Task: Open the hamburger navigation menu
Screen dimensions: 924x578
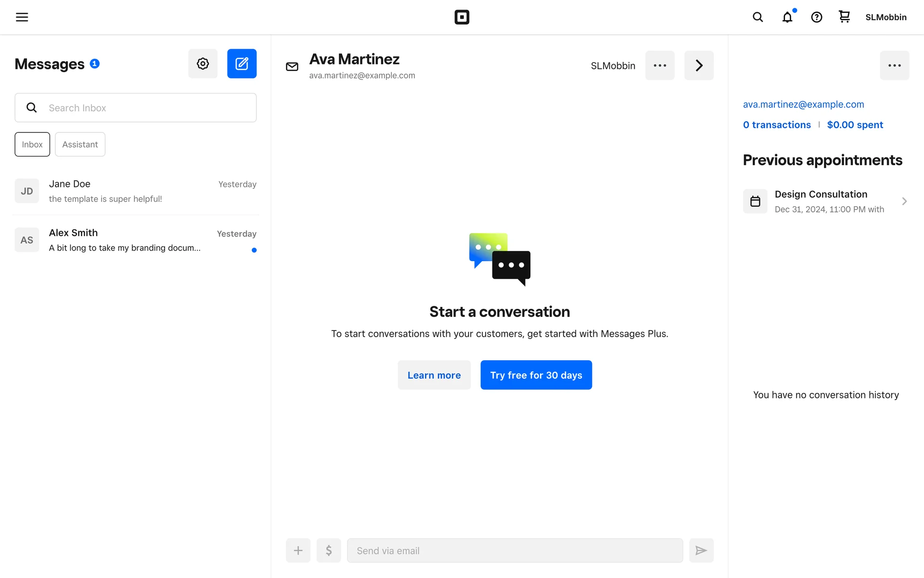Action: 22,17
